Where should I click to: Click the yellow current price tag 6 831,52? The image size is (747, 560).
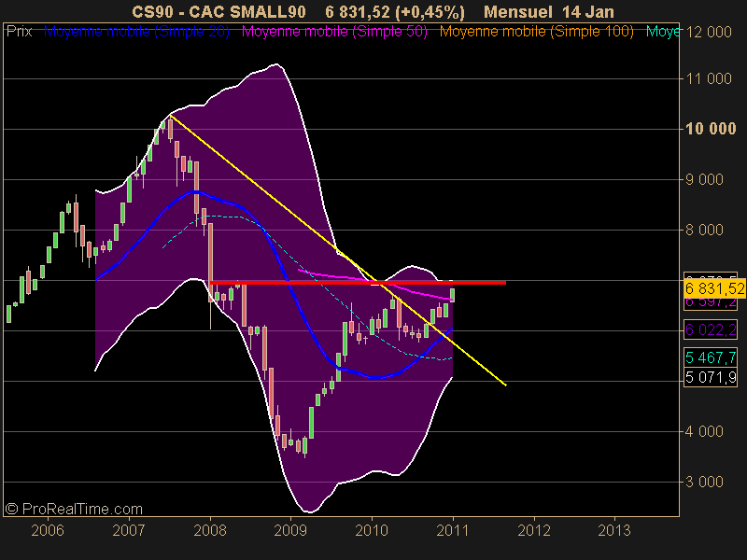coord(714,288)
